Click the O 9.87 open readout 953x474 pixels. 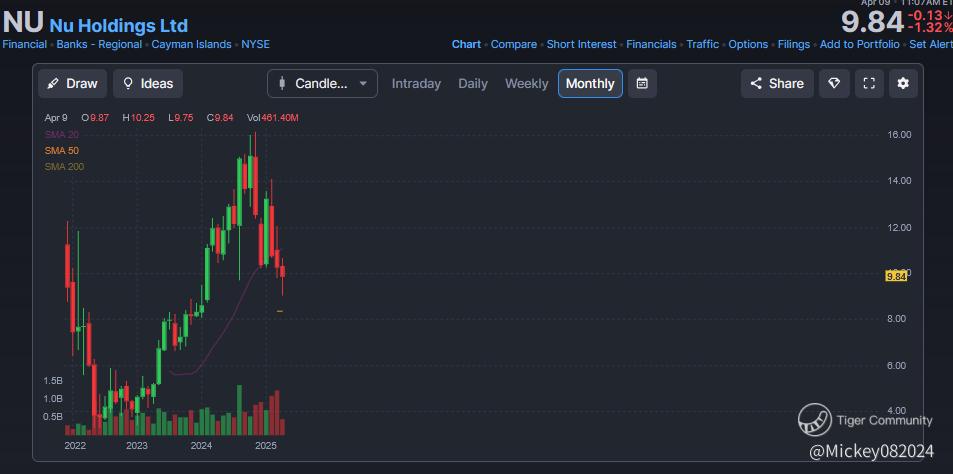point(95,118)
